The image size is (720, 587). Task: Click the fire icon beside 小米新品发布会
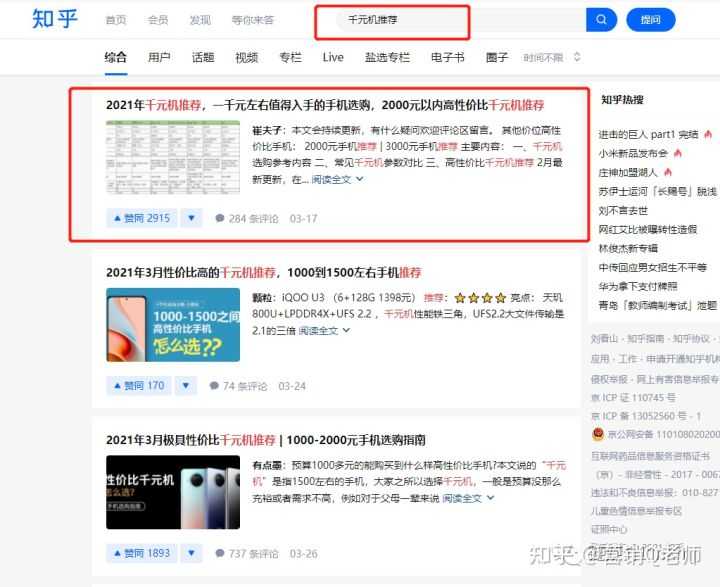pos(678,153)
